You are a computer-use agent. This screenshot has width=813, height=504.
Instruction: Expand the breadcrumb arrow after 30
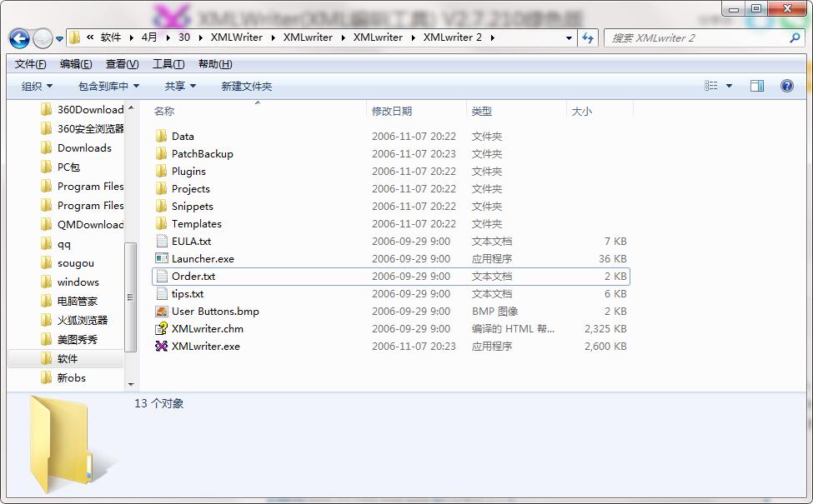coord(200,37)
